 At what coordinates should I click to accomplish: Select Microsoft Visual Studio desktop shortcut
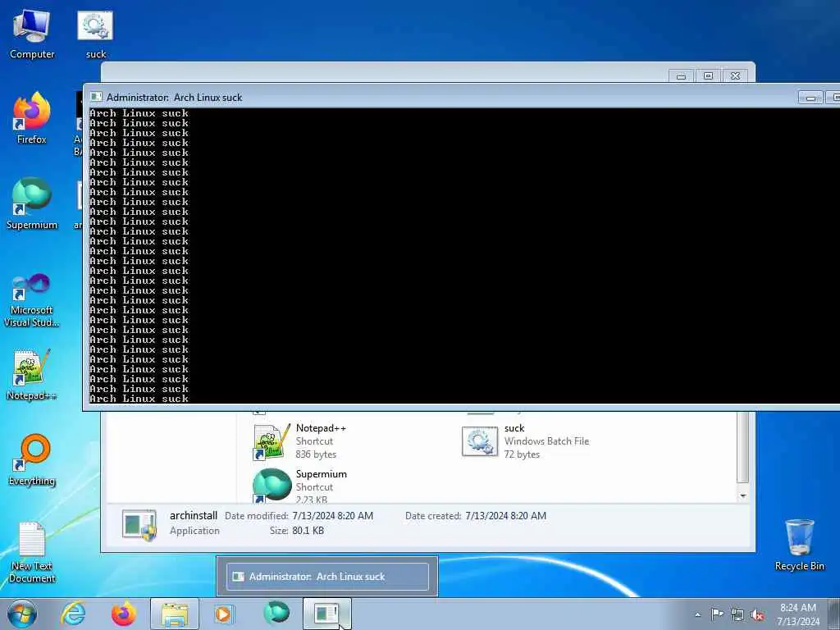point(32,300)
